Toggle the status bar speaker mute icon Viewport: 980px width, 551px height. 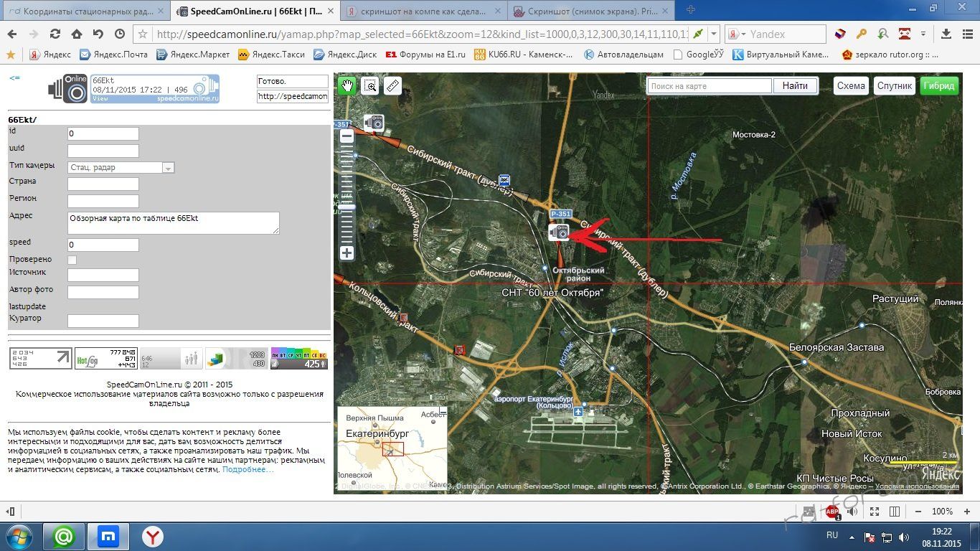click(x=853, y=512)
